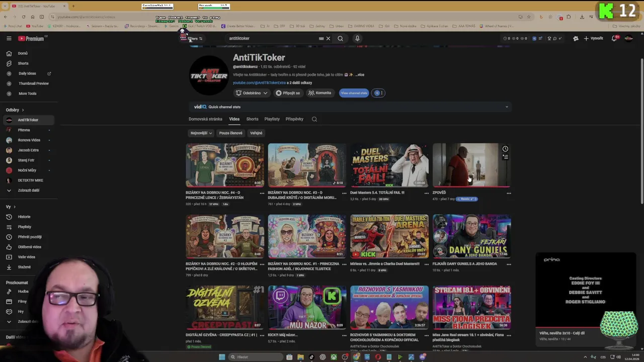Open Filters in search bar
The height and width of the screenshot is (362, 644).
coord(195,39)
